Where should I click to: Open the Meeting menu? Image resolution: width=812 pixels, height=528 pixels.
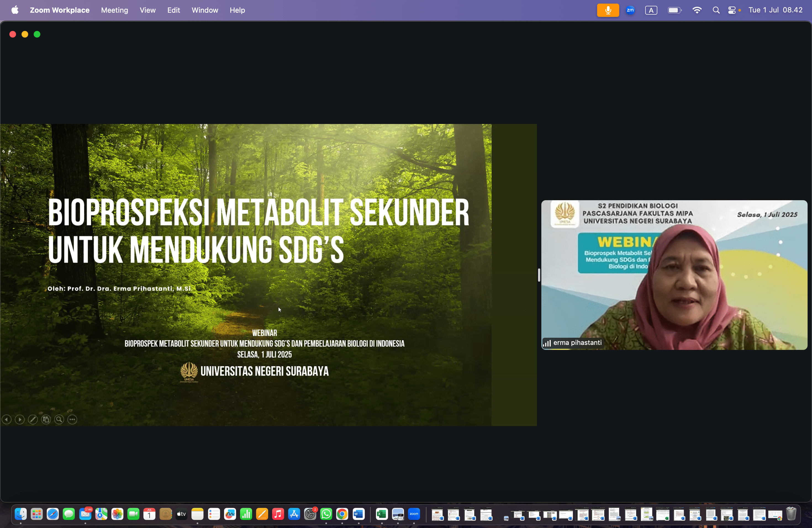pyautogui.click(x=114, y=10)
